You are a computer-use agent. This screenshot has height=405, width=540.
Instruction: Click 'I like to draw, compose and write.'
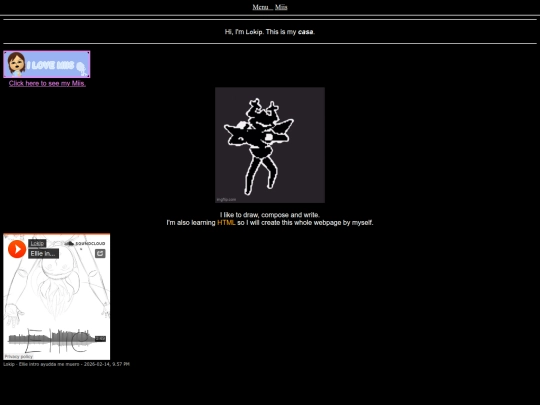[270, 215]
